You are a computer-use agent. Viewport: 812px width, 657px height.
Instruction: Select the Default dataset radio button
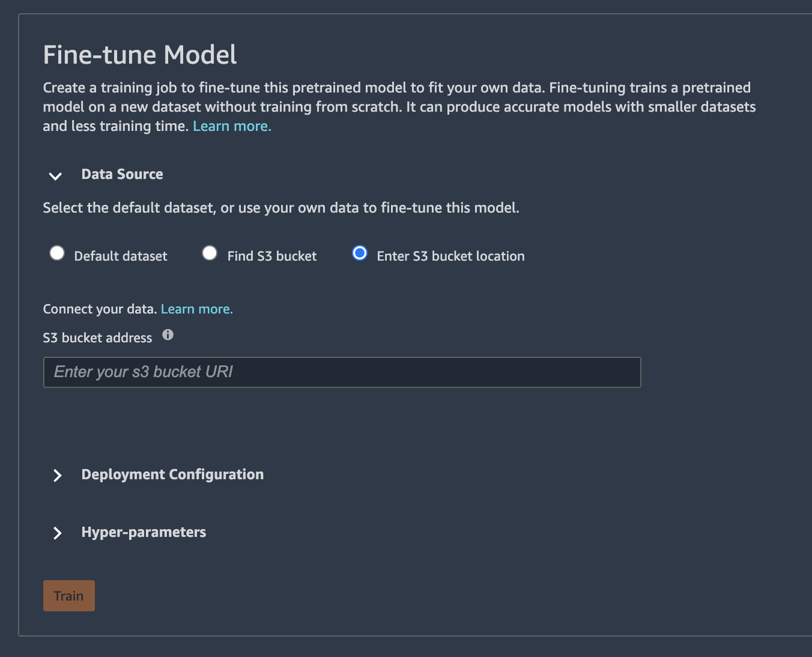[x=57, y=253]
